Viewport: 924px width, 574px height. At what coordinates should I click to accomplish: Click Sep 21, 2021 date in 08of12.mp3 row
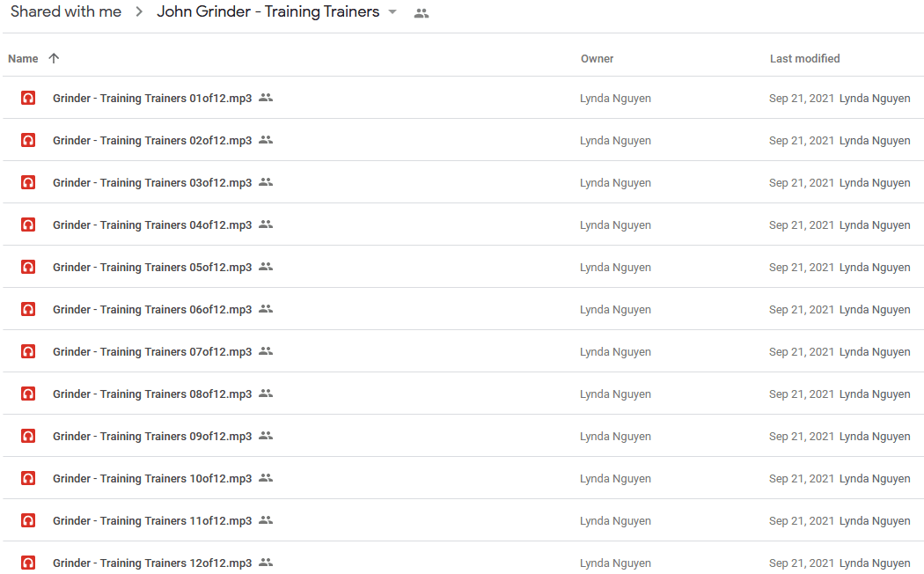pyautogui.click(x=802, y=394)
